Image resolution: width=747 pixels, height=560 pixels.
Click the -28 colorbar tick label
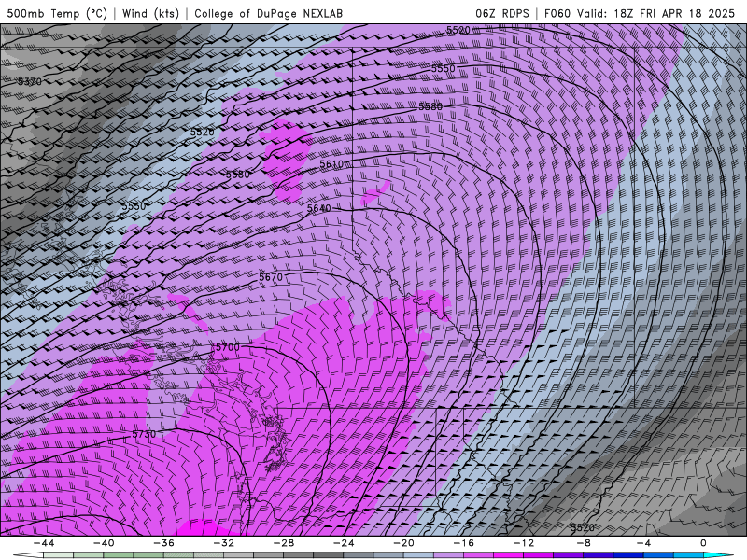284,543
